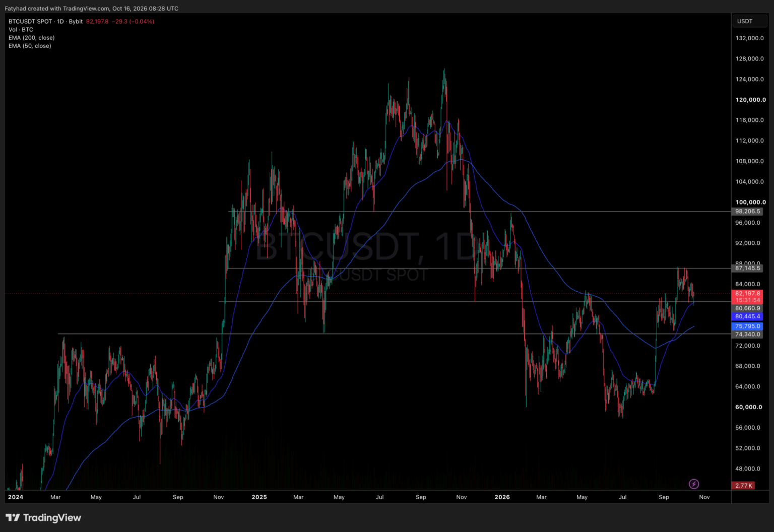Click the TradingView logo at the bottom
Image resolution: width=774 pixels, height=532 pixels.
43,517
